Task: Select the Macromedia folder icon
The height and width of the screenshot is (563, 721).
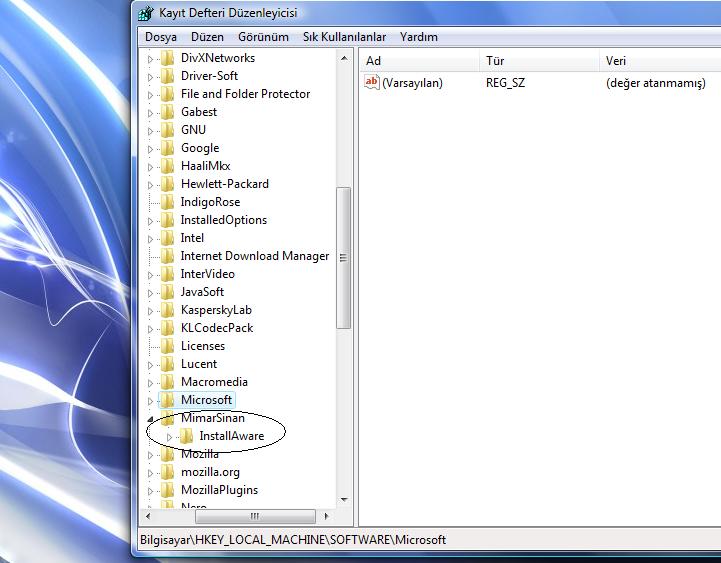Action: tap(167, 382)
